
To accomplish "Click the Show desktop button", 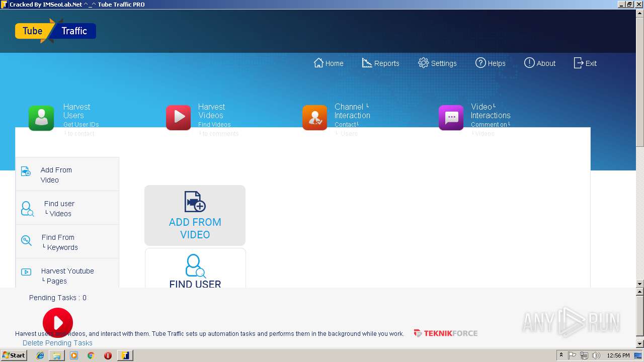I will [639, 355].
